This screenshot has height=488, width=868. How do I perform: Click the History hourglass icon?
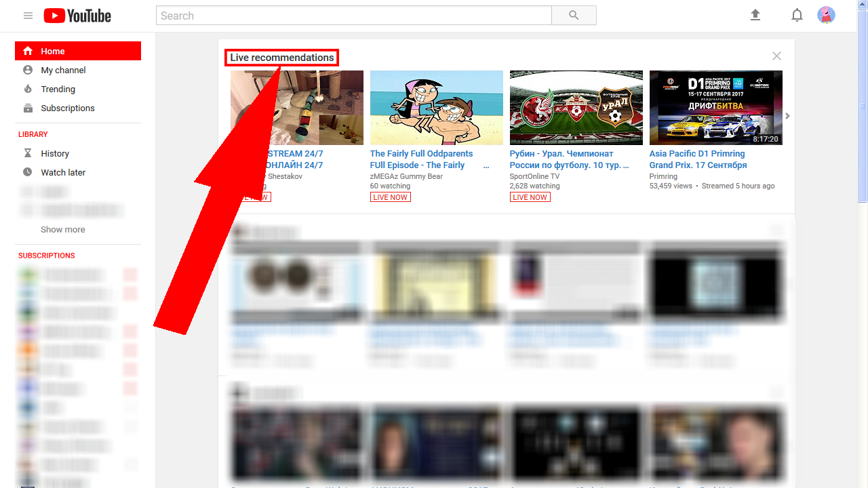[28, 153]
